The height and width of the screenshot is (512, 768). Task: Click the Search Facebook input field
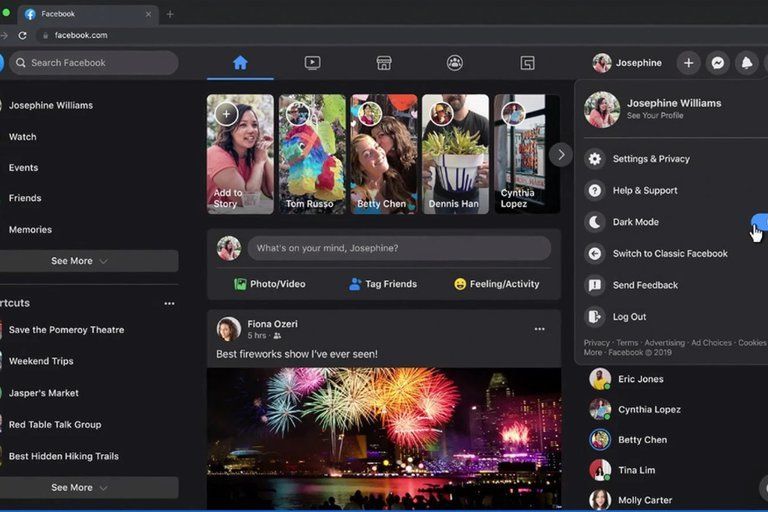[x=95, y=63]
